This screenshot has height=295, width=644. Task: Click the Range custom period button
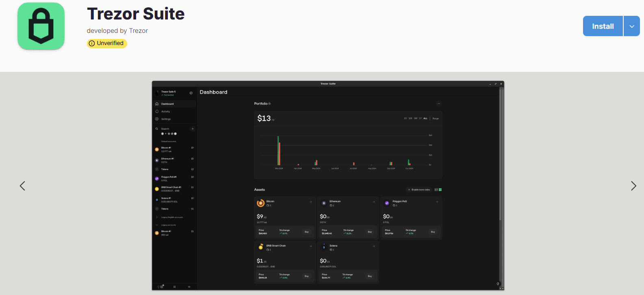[x=436, y=118]
